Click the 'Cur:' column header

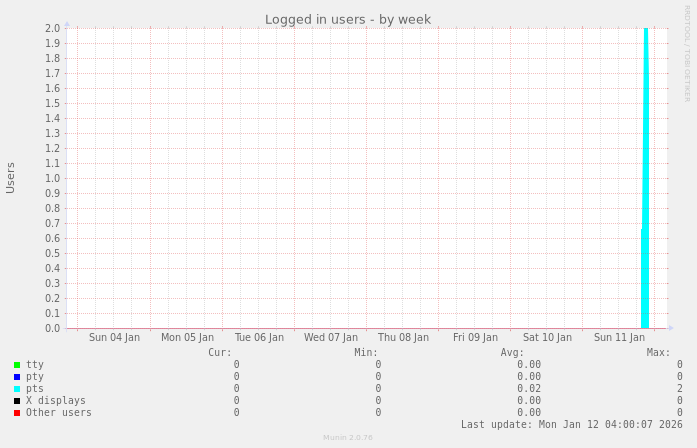click(220, 352)
